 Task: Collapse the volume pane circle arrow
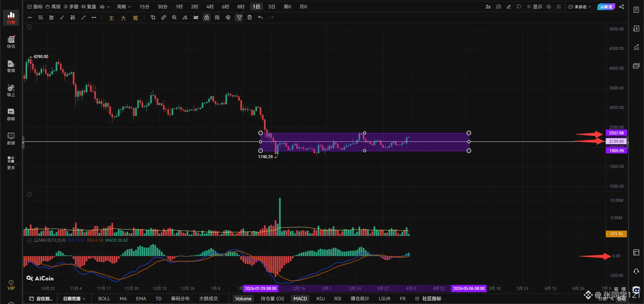click(30, 194)
